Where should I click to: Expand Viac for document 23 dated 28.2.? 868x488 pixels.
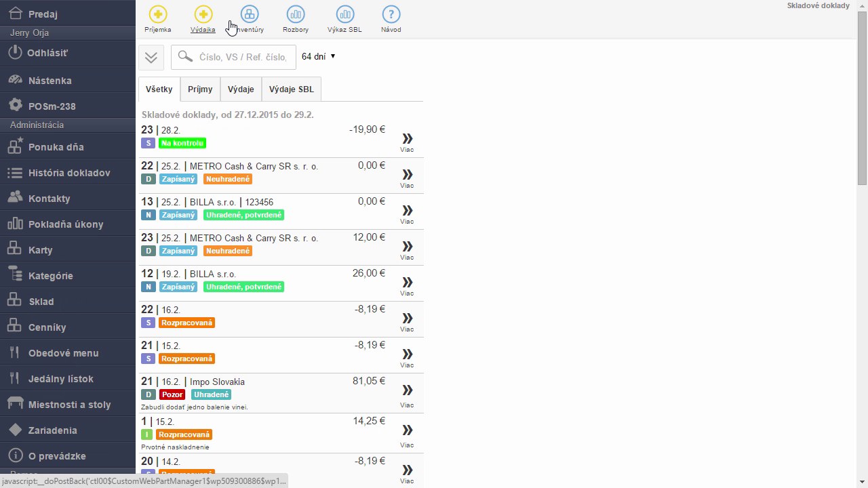coord(407,141)
